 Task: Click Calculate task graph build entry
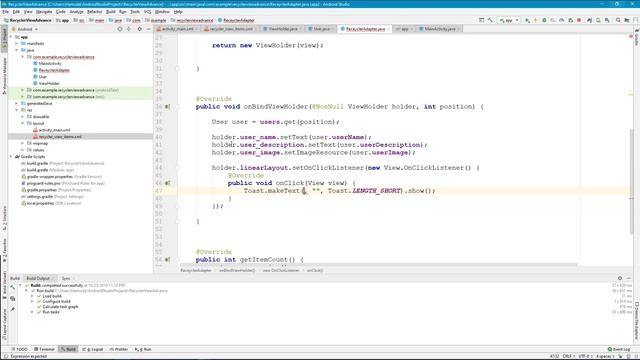(x=60, y=307)
